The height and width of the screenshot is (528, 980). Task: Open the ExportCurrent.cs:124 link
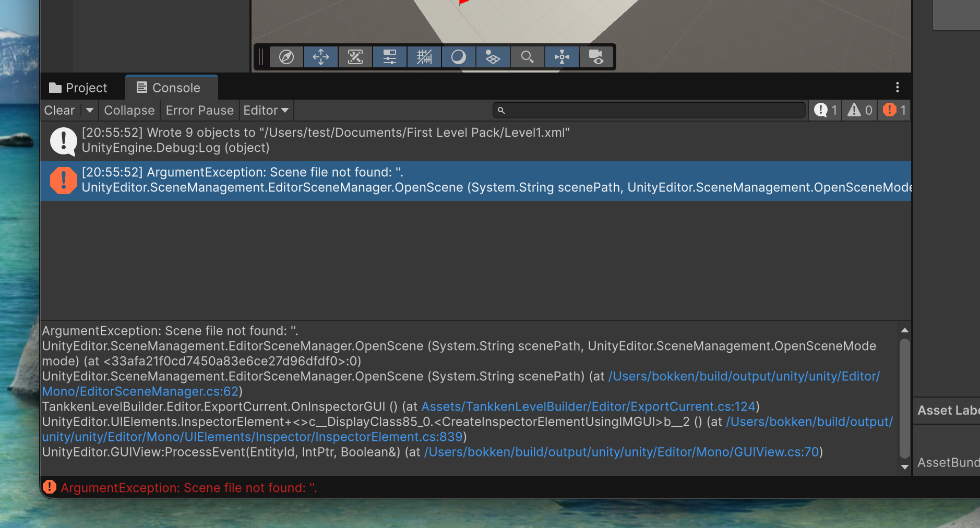[x=588, y=406]
